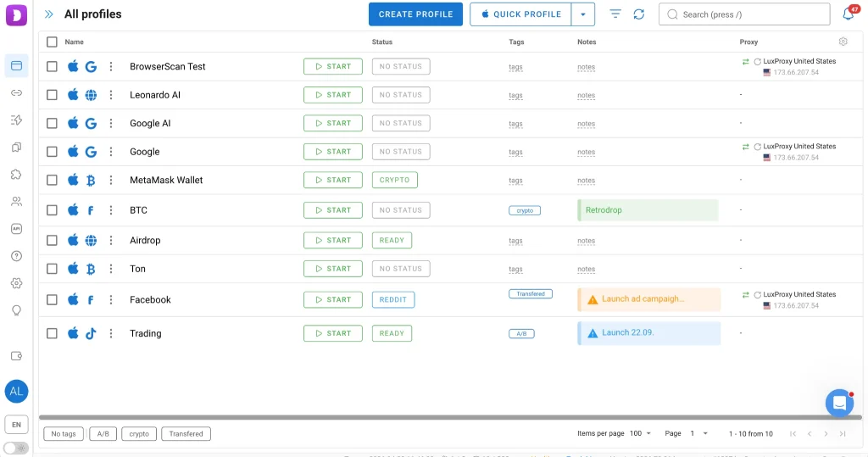Click the Create Profile button
868x457 pixels.
pyautogui.click(x=415, y=14)
